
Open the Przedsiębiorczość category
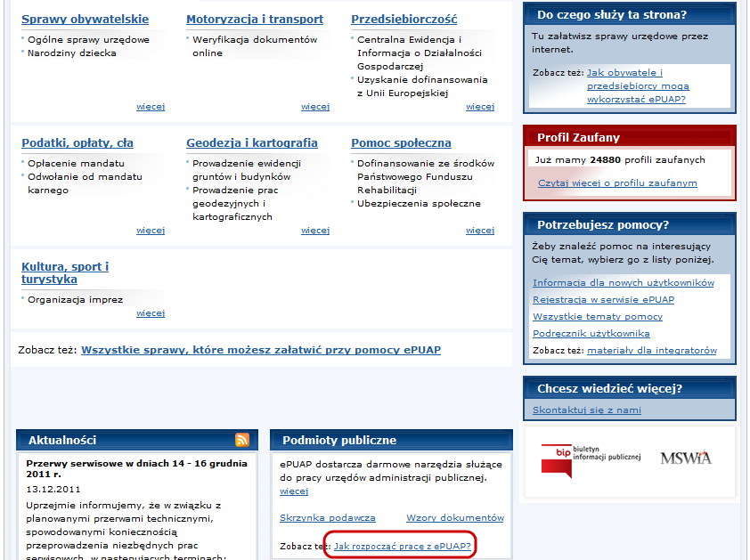tap(404, 19)
